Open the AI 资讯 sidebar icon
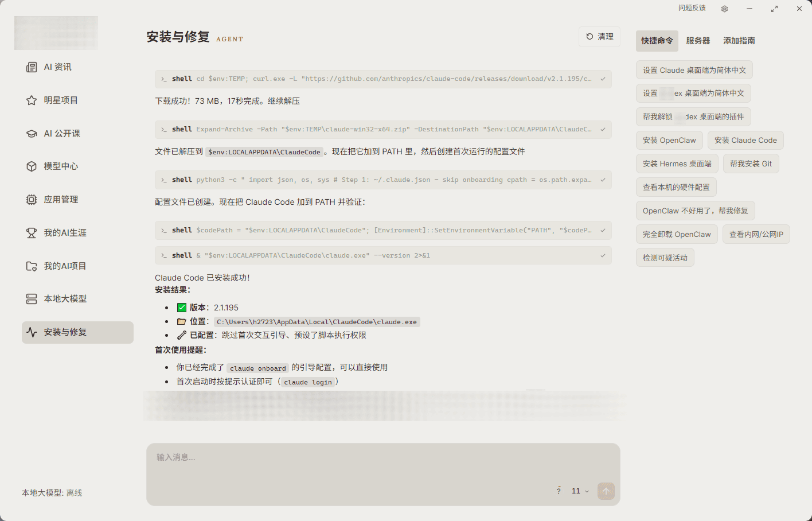The height and width of the screenshot is (521, 812). (x=32, y=67)
